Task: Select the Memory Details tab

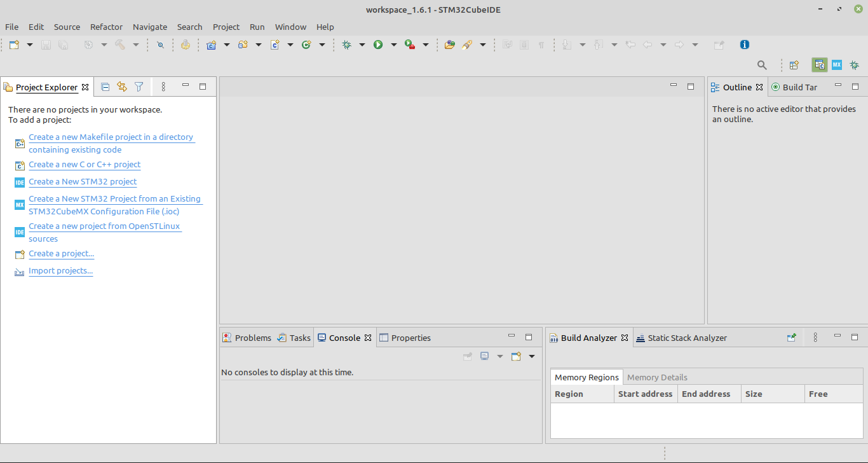Action: click(657, 377)
